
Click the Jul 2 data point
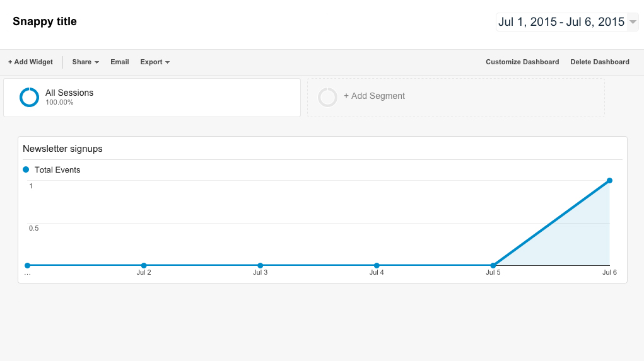(144, 265)
